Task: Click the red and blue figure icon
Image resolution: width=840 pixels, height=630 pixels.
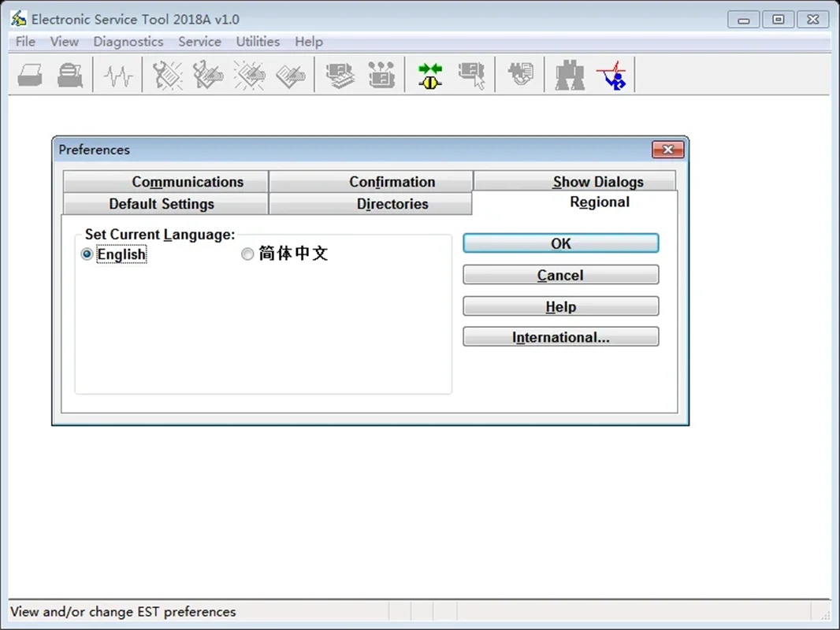Action: [x=611, y=76]
